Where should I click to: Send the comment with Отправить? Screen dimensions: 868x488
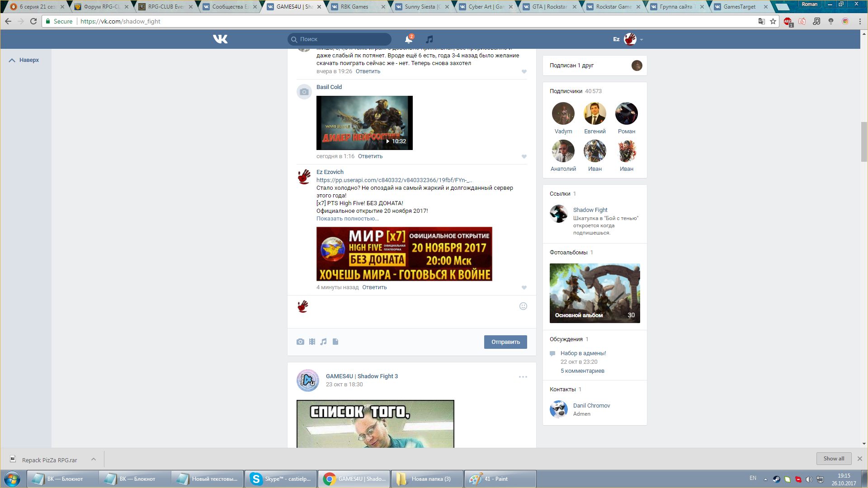pos(505,342)
